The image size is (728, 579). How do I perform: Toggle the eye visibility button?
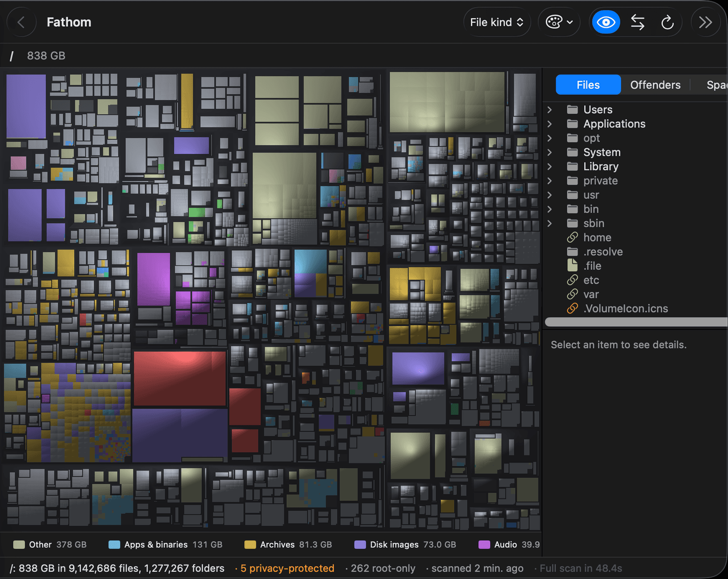[x=606, y=22]
